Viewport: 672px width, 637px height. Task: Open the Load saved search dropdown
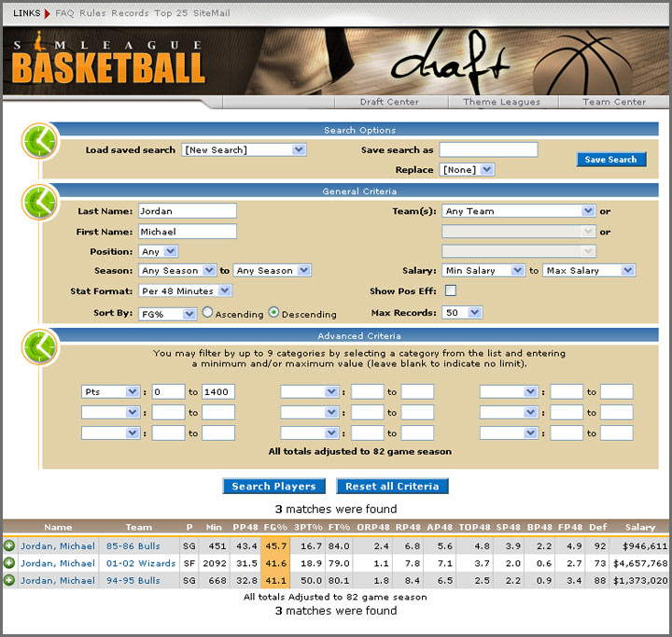244,149
